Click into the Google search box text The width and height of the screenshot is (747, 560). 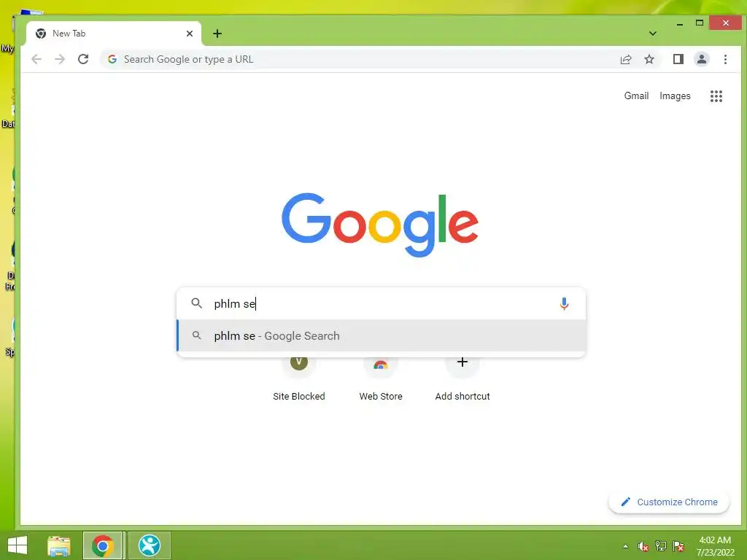tap(381, 303)
